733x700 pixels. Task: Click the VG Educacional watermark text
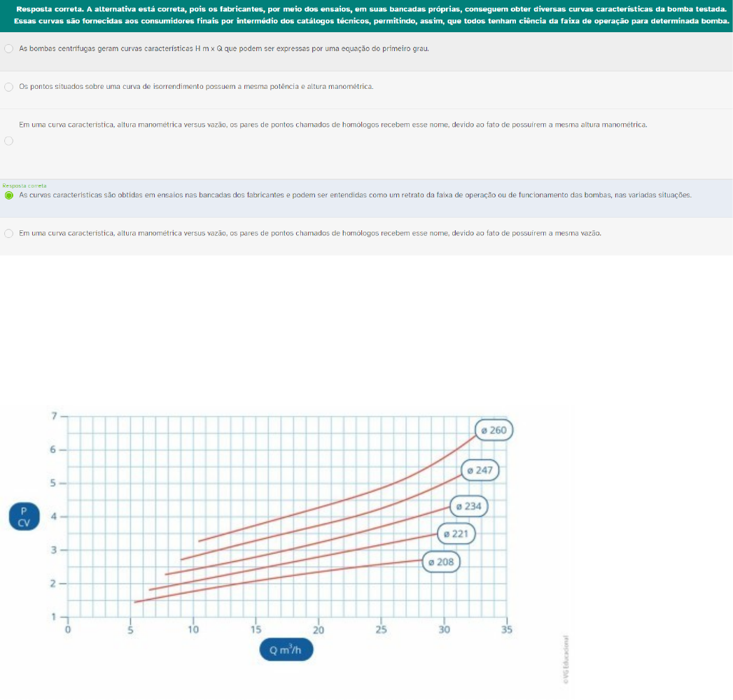click(x=566, y=659)
